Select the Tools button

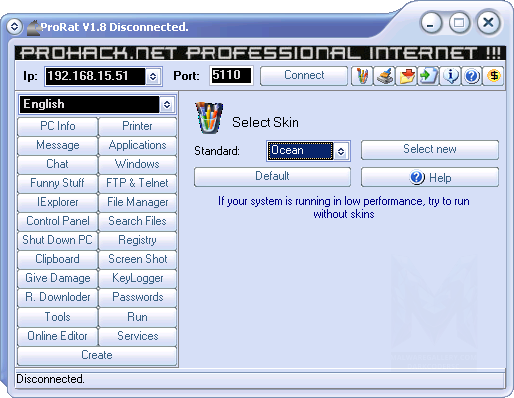pyautogui.click(x=58, y=317)
